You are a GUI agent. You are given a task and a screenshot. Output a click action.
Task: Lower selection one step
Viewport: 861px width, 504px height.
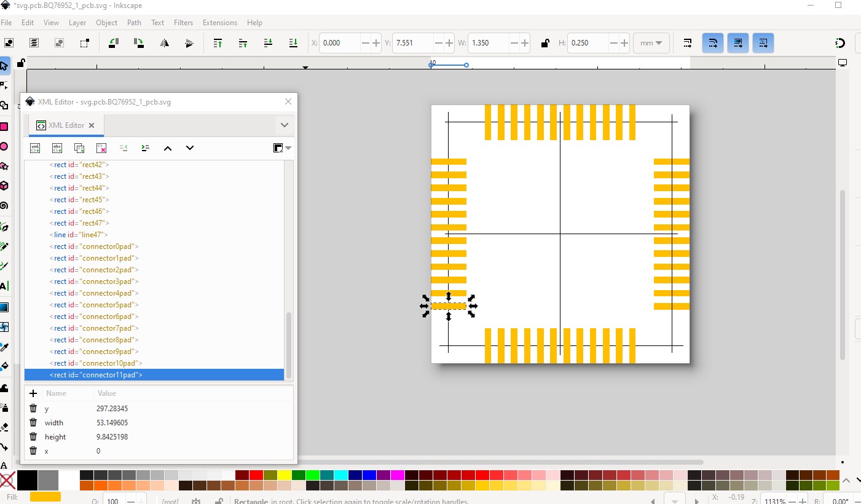click(268, 43)
